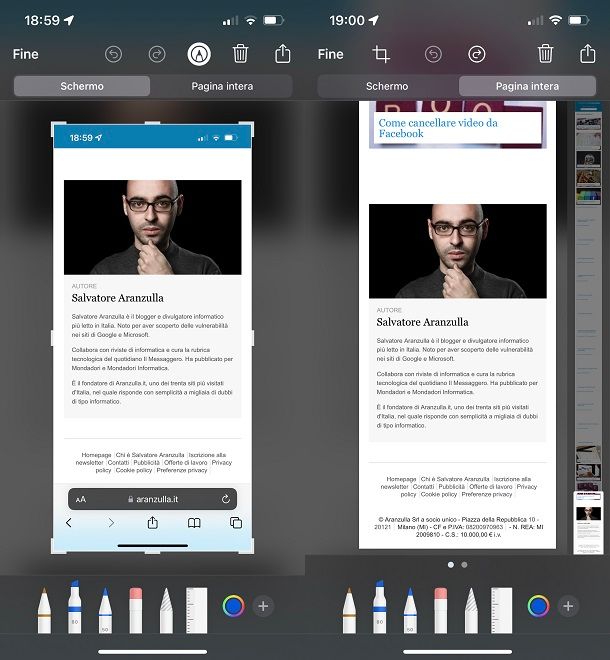Open the Come cancellare video da Facebook link
Image resolution: width=610 pixels, height=660 pixels.
[x=438, y=128]
